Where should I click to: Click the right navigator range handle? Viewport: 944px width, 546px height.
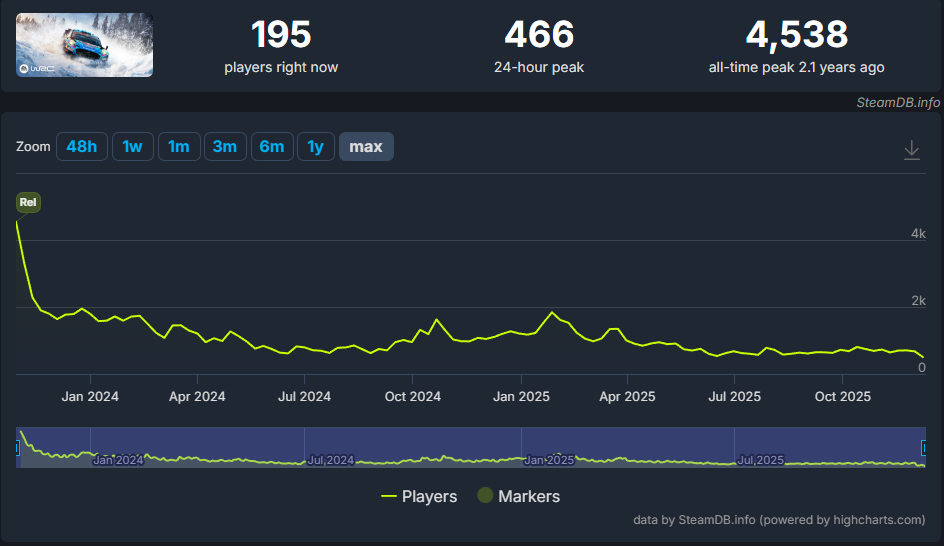pos(924,447)
